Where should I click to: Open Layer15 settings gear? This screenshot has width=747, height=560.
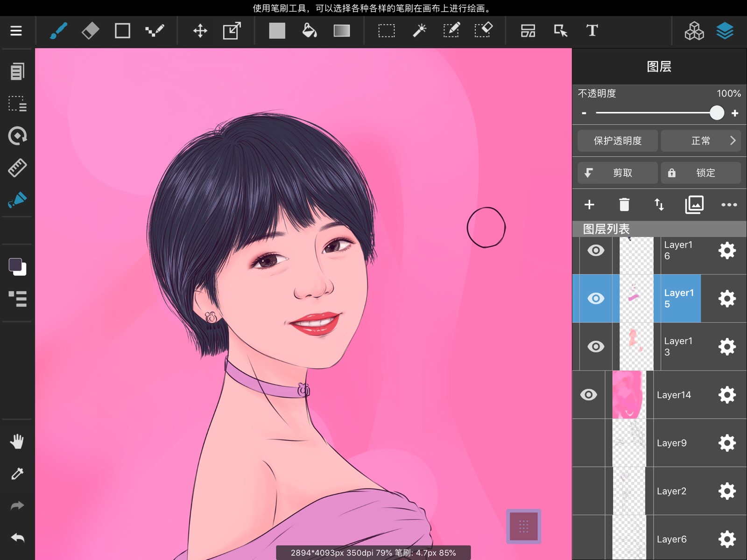point(727,298)
